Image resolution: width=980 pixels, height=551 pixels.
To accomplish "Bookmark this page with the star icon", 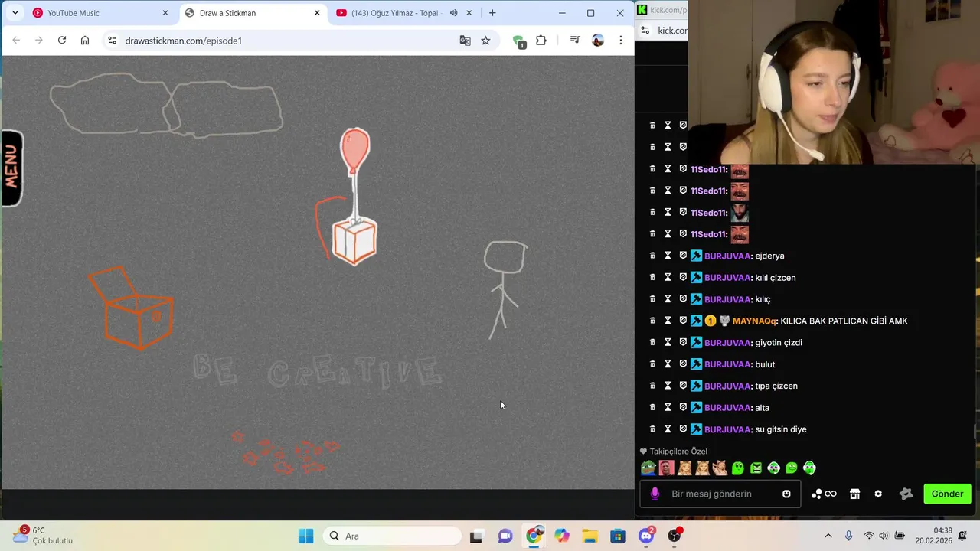I will pyautogui.click(x=485, y=41).
